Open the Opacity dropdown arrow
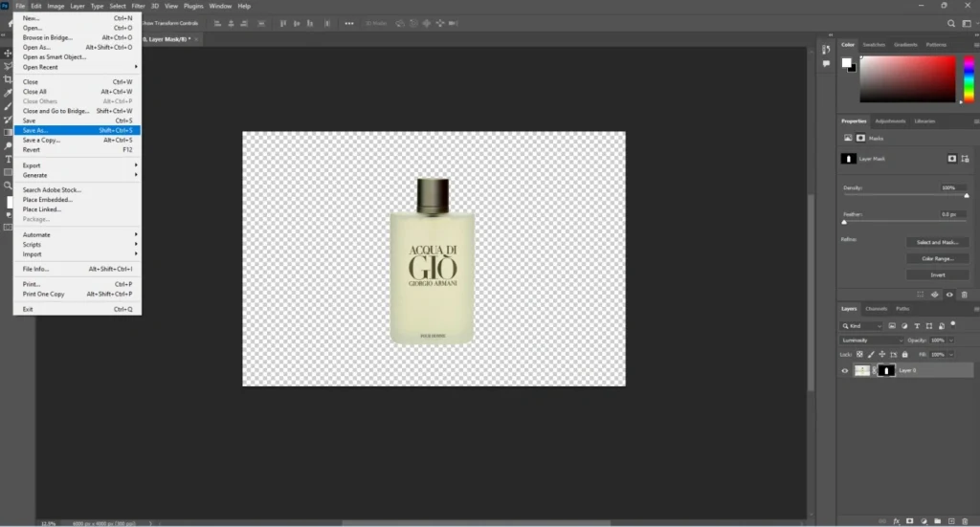The height and width of the screenshot is (527, 980). pyautogui.click(x=951, y=340)
